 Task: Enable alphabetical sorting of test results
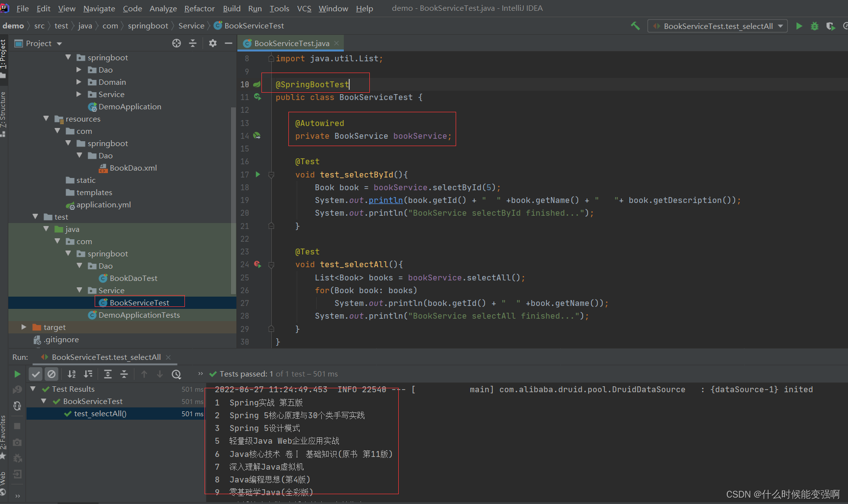click(71, 374)
